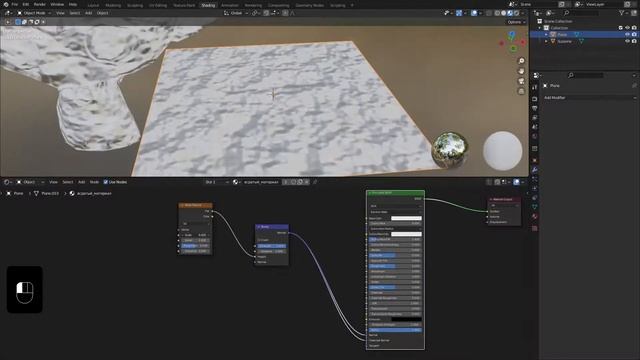This screenshot has height=360, width=640.
Task: Select Suzanne in the outliner
Action: pyautogui.click(x=565, y=42)
